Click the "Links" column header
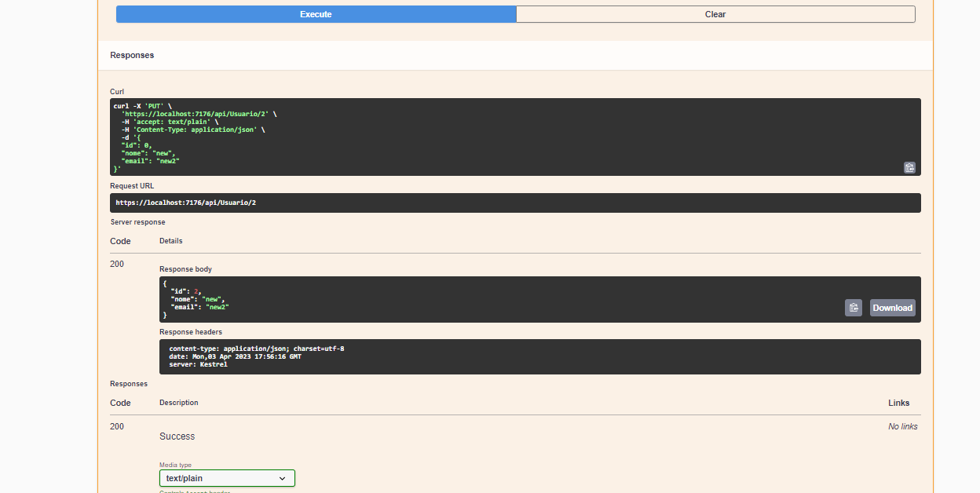 (899, 403)
